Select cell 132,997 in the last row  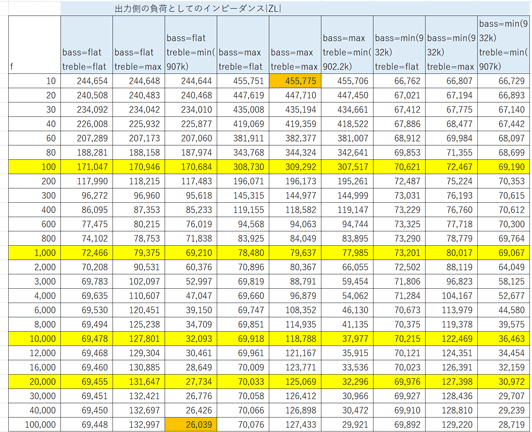pos(138,424)
